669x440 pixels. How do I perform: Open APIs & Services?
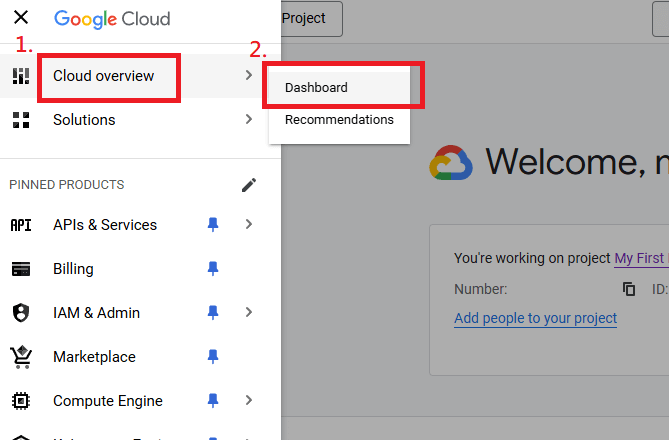click(105, 225)
